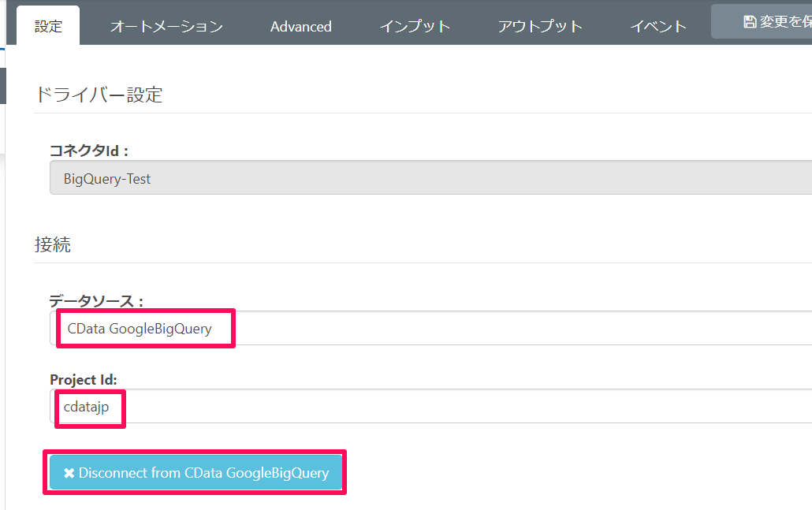Click the コネクタId label
Viewport: 812px width, 510px height.
pyautogui.click(x=88, y=150)
